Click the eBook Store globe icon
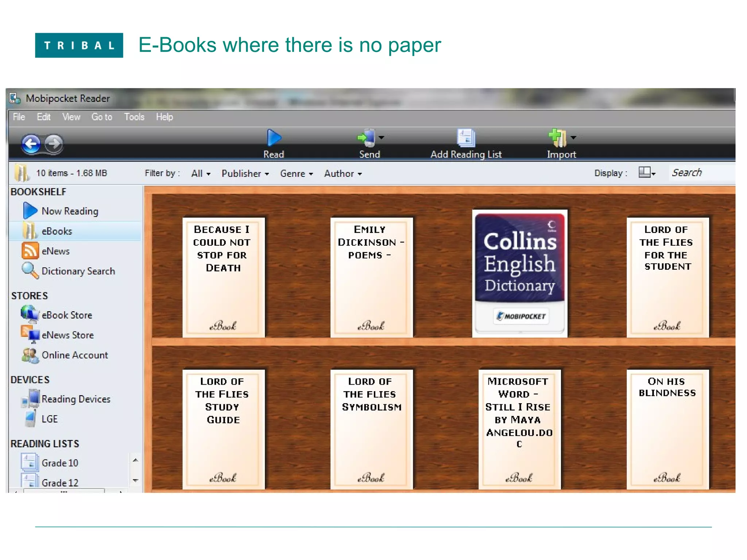 tap(30, 315)
